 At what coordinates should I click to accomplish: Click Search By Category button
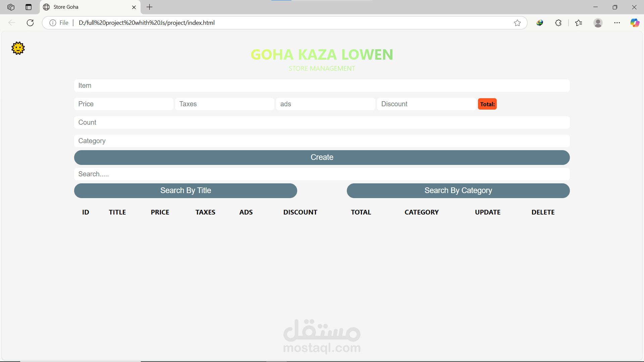coord(458,191)
